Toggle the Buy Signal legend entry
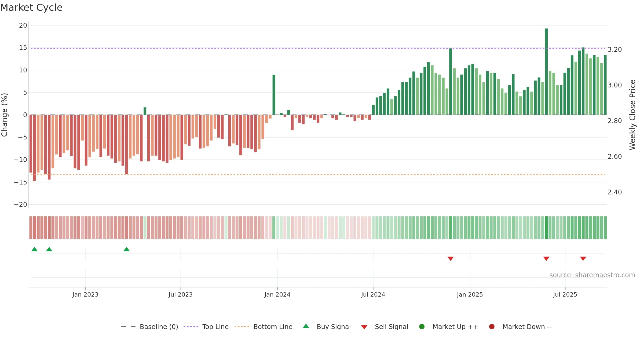 click(x=327, y=327)
